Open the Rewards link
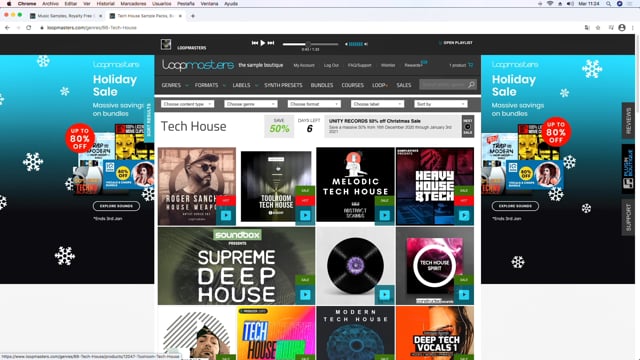 point(413,65)
